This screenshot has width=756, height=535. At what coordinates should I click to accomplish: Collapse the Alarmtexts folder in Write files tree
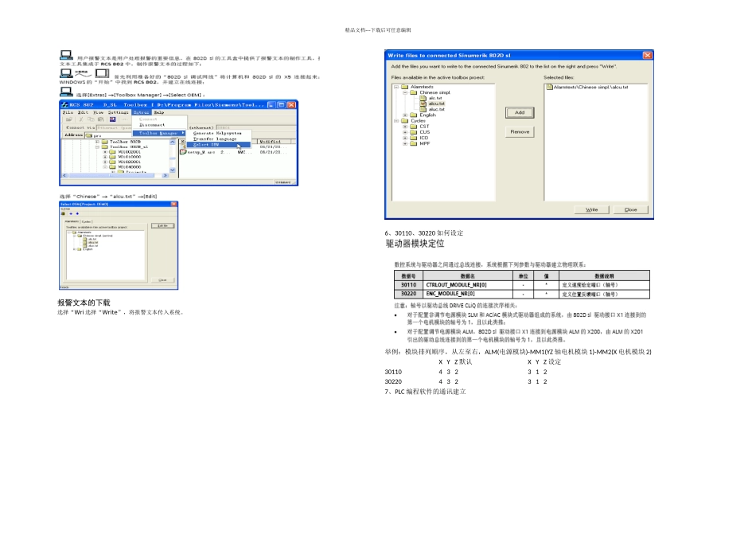396,88
